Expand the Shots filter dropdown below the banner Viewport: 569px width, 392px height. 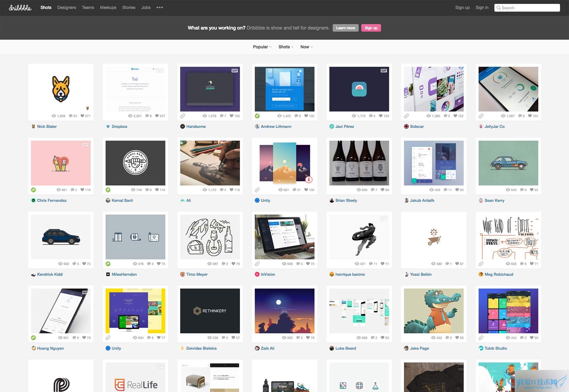286,47
